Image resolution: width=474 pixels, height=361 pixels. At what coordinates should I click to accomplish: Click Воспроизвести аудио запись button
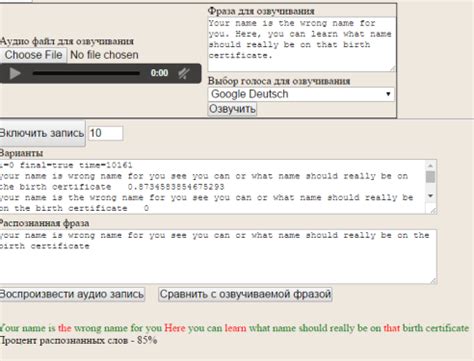click(x=72, y=295)
